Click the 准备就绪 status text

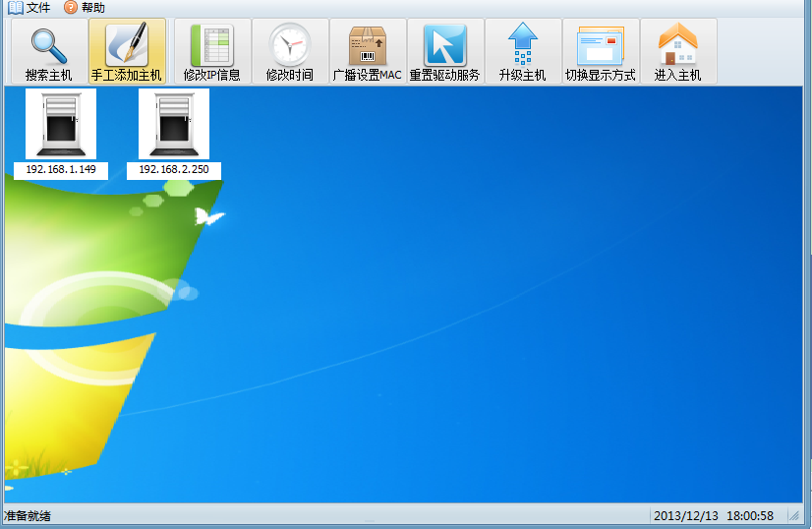coord(28,516)
